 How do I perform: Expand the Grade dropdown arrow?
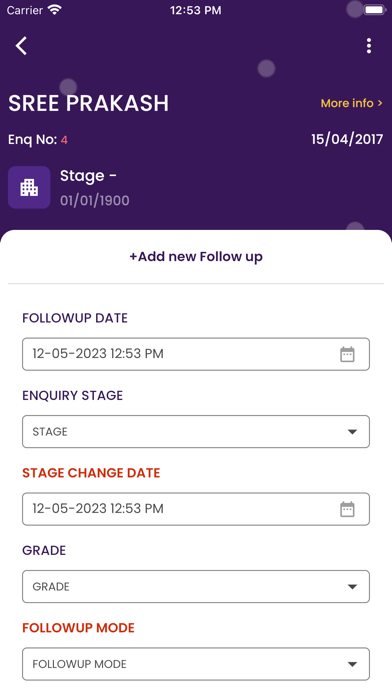(x=352, y=586)
